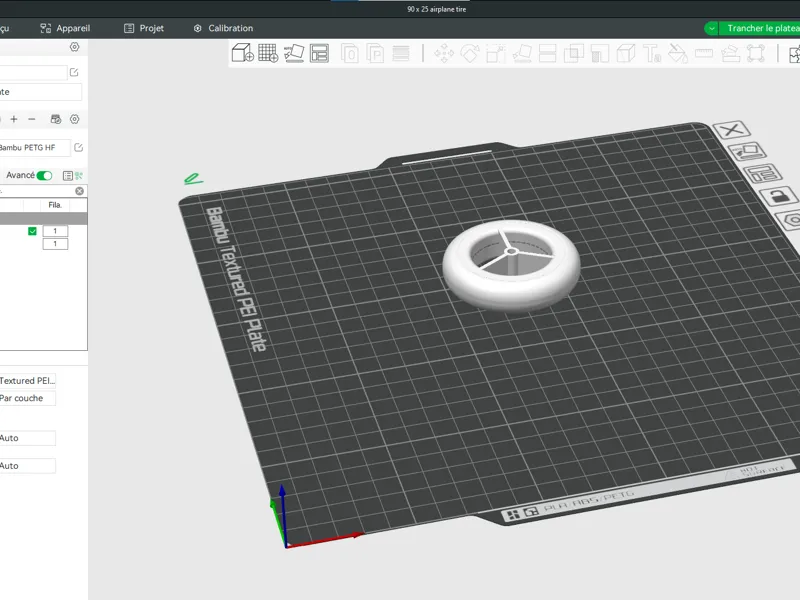
Task: Open the Calibration tab
Action: 223,28
